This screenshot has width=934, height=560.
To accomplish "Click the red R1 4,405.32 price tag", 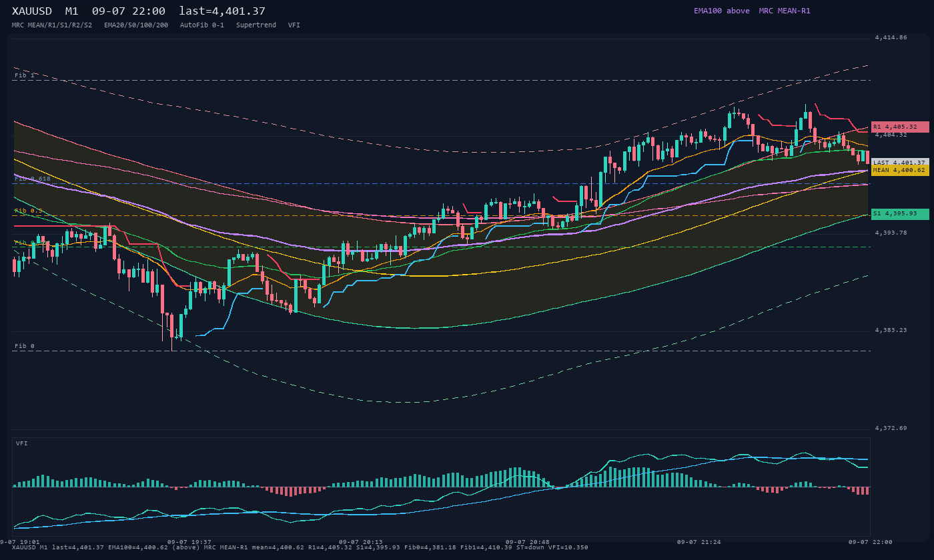I will 900,127.
